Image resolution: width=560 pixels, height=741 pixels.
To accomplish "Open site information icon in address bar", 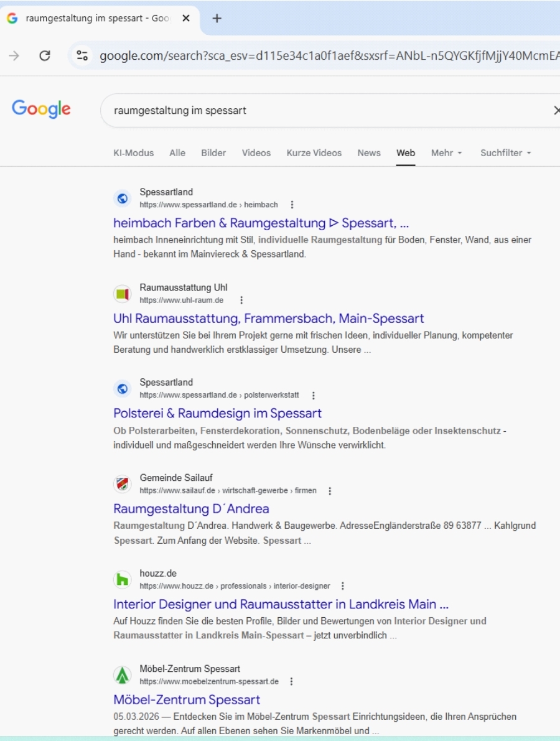I will click(82, 56).
